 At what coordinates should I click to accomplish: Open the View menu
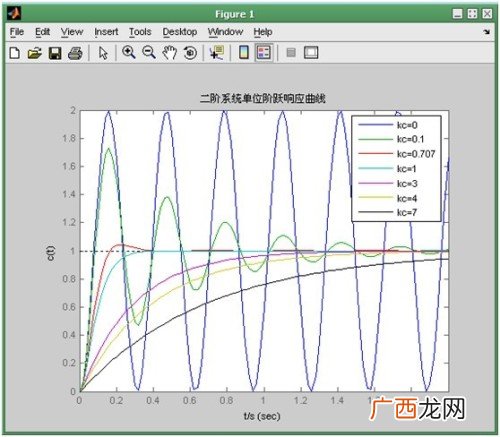point(72,32)
